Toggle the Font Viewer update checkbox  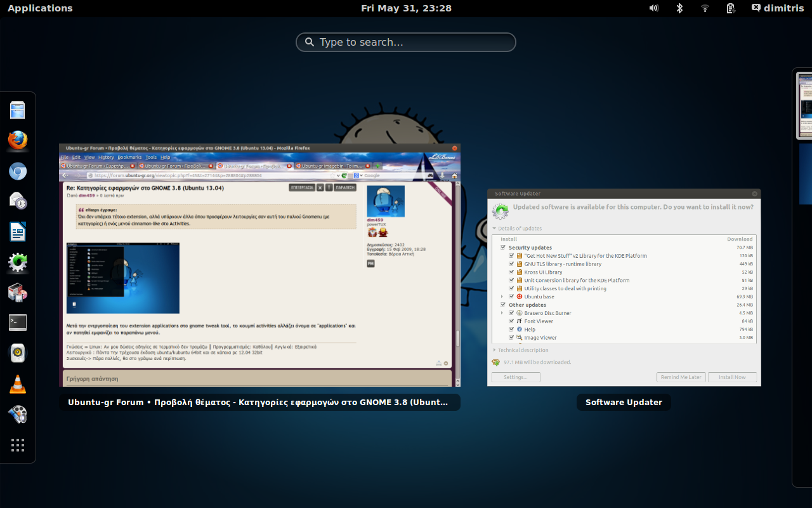coord(511,321)
